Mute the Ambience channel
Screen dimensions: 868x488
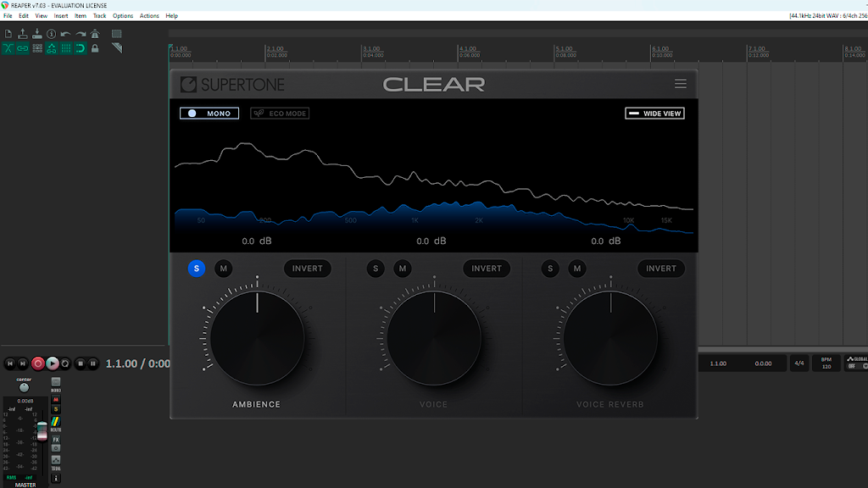[x=224, y=269]
